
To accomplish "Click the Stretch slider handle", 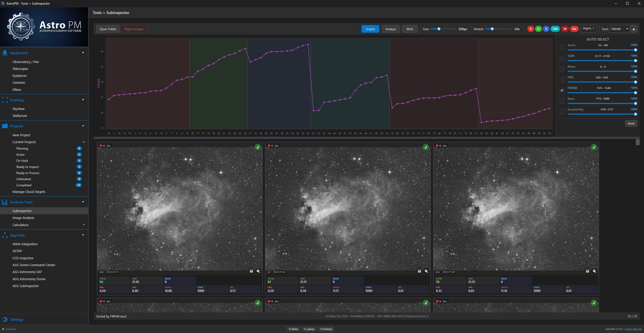I will click(492, 29).
